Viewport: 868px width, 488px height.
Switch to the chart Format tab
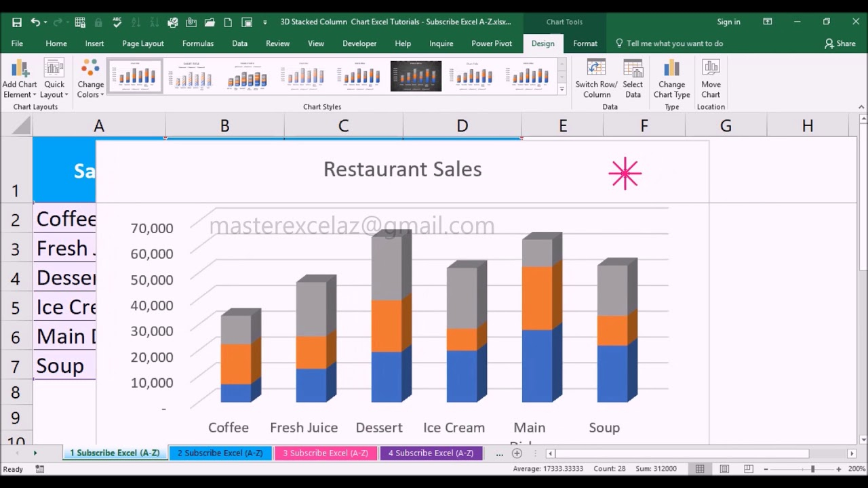pyautogui.click(x=585, y=43)
